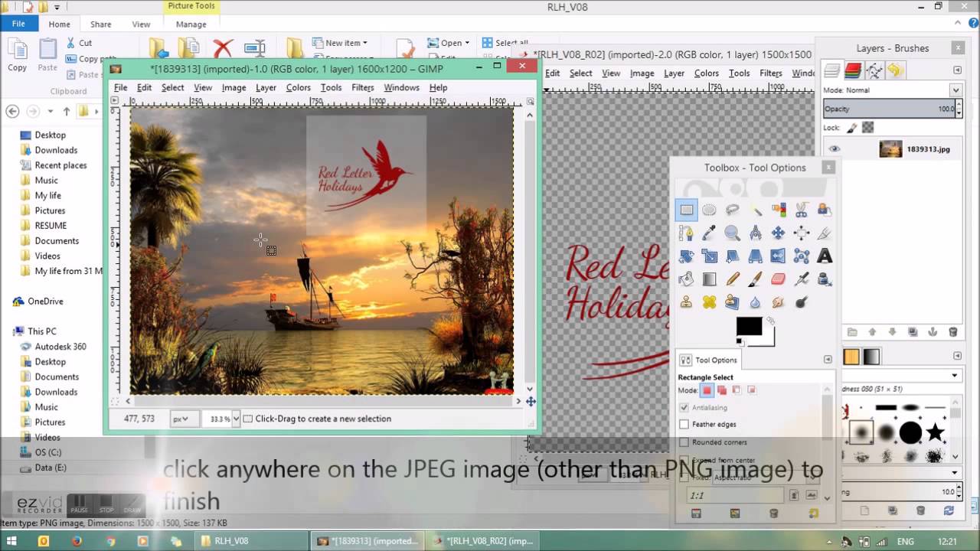Click Cut in Explorer ribbon
This screenshot has width=980, height=551.
(x=80, y=43)
